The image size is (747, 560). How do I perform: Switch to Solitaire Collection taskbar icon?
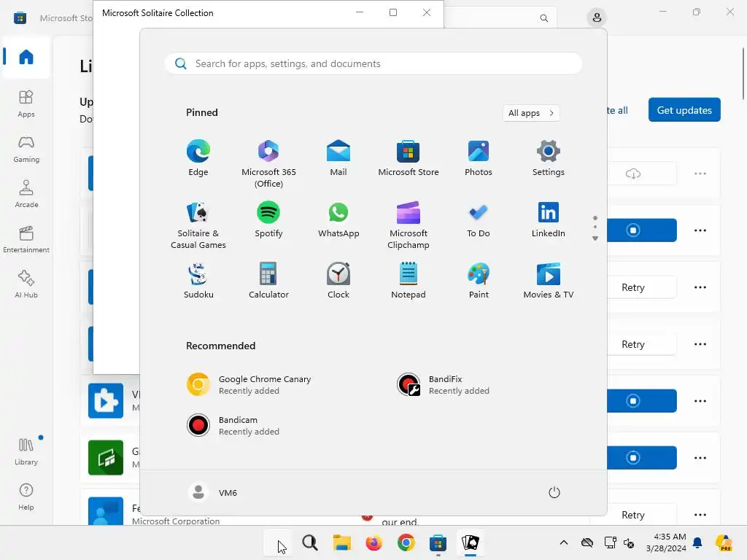pos(471,542)
